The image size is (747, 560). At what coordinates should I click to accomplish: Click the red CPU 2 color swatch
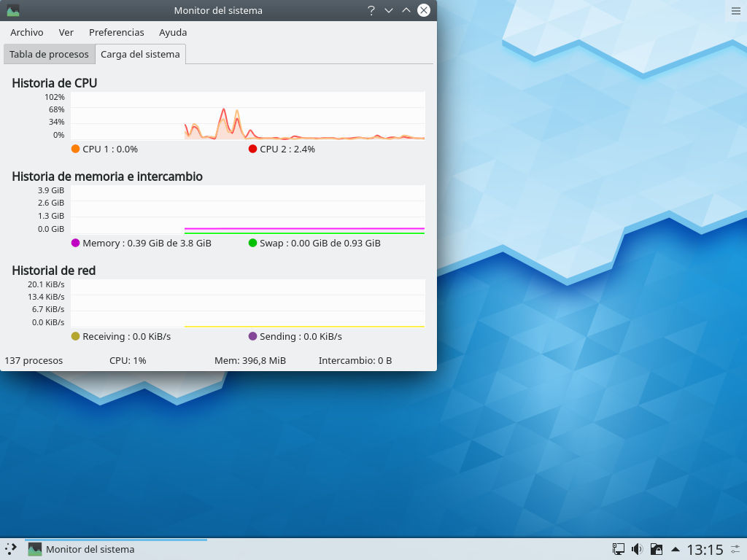pyautogui.click(x=252, y=149)
